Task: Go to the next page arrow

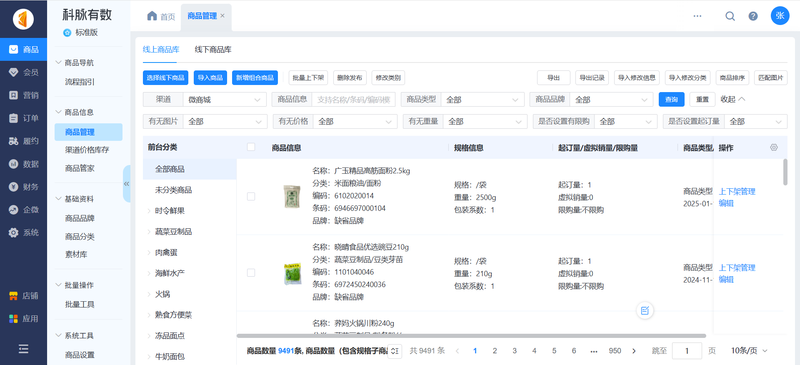Action: pos(634,351)
